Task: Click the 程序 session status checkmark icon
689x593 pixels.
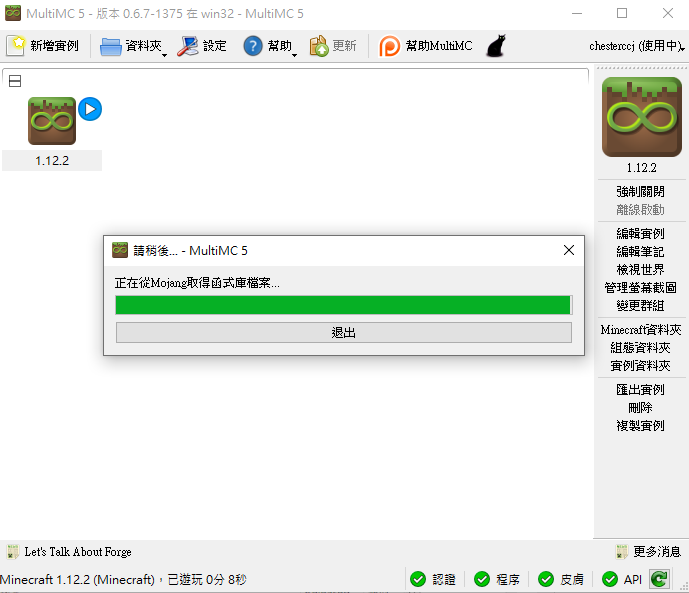Action: click(x=482, y=579)
